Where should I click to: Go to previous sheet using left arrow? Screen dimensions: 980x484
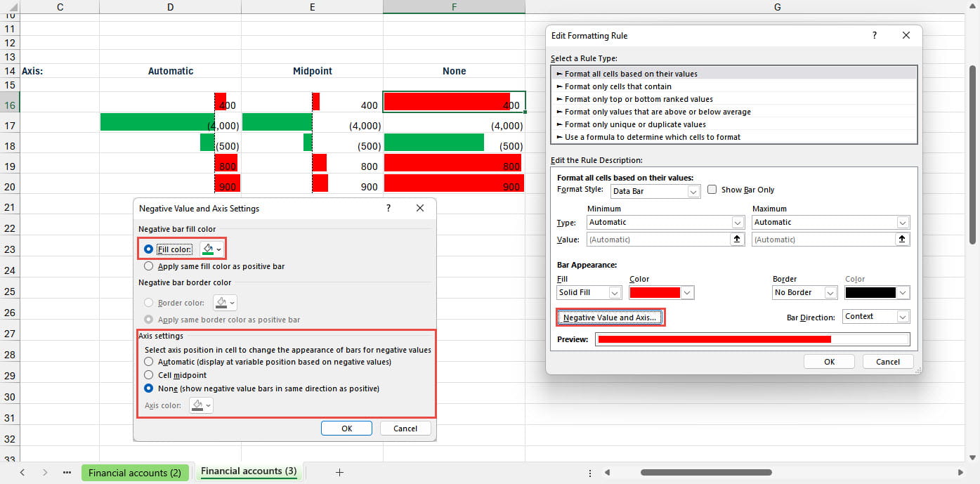[x=22, y=473]
